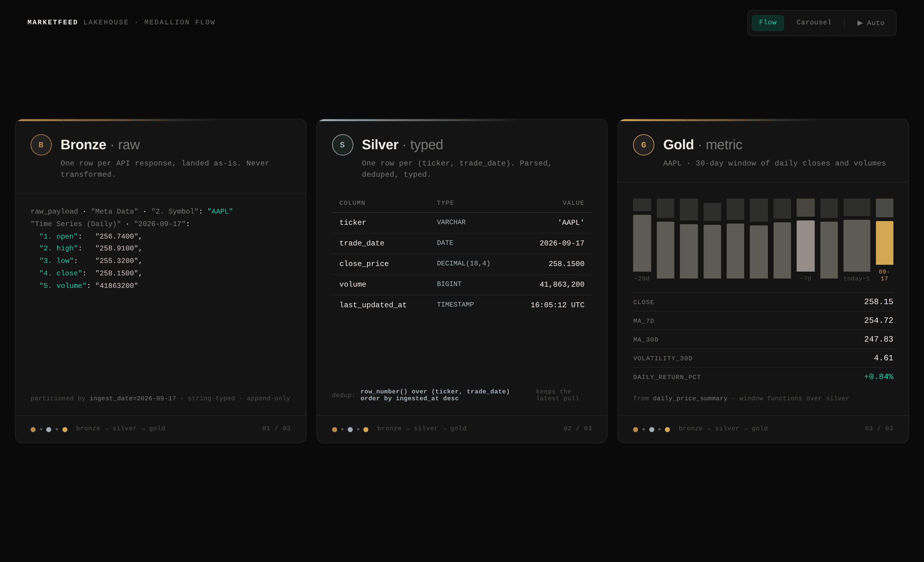Click the "5. volume" value "41863200"
Screen dimensions: 924x562
[x=117, y=285]
